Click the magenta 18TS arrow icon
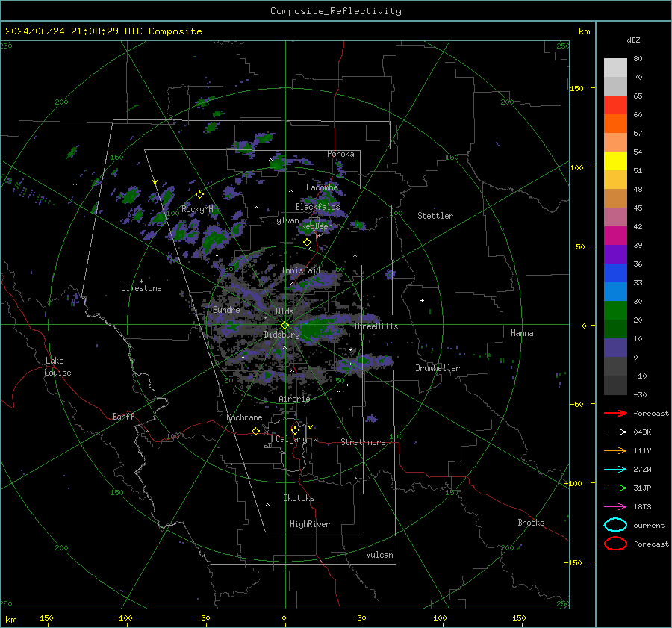This screenshot has width=672, height=628. pyautogui.click(x=615, y=507)
